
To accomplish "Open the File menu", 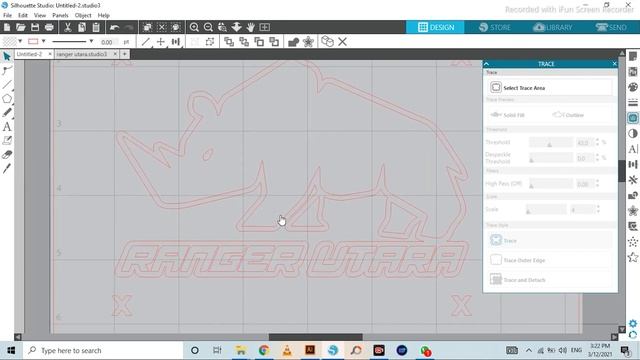I will (x=7, y=15).
